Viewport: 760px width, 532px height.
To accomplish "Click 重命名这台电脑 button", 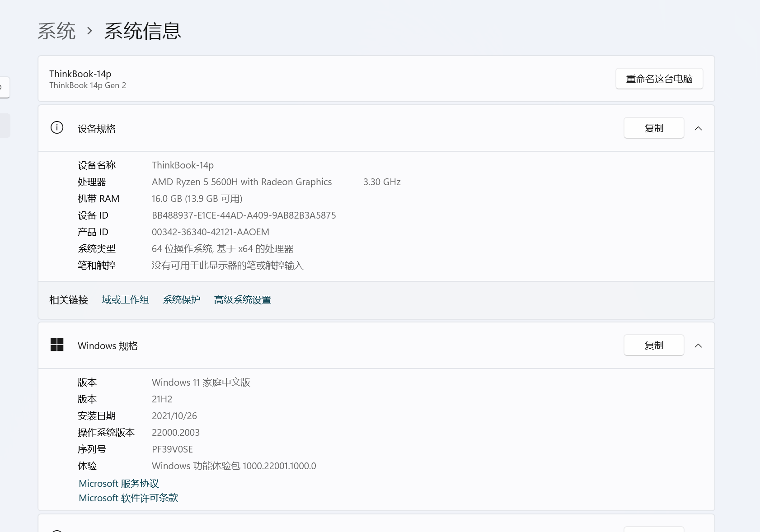I will 659,79.
